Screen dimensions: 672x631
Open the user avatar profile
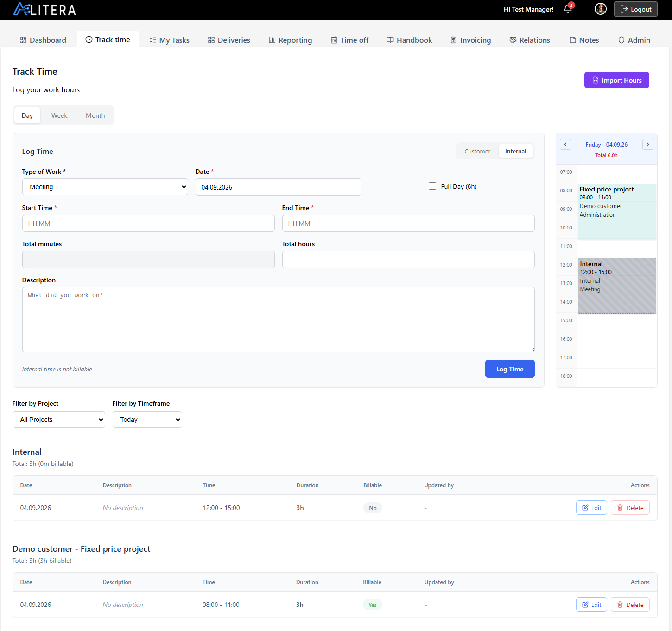[601, 9]
